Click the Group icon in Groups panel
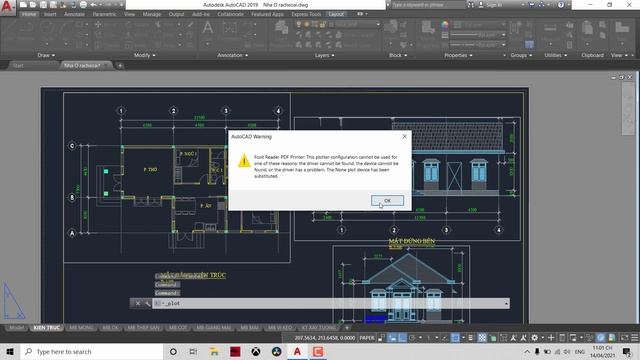Viewport: 640px width, 360px height. (x=515, y=28)
